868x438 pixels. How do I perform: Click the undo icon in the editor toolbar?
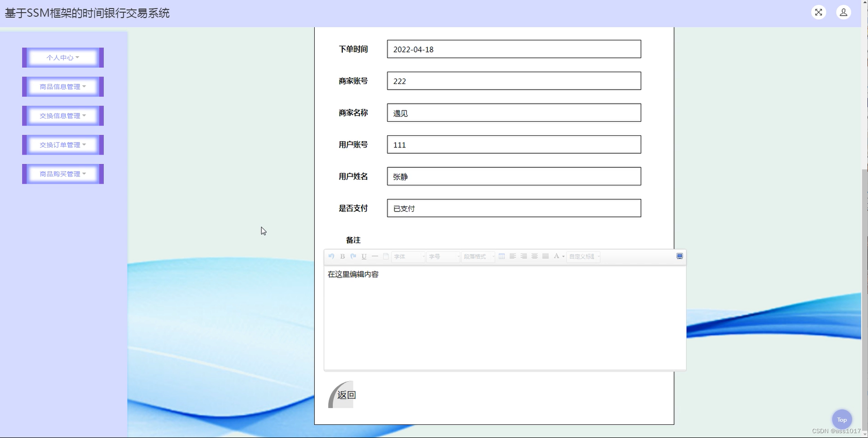point(332,256)
